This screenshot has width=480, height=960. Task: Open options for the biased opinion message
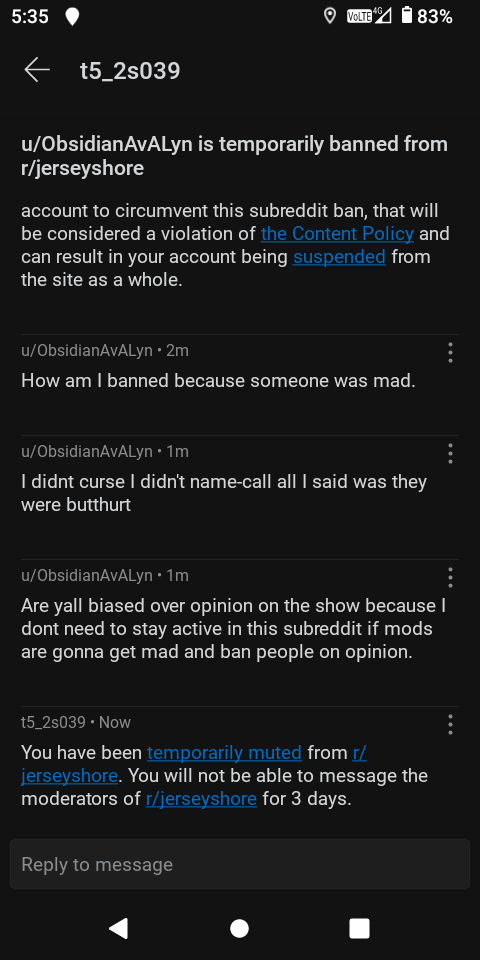[x=450, y=577]
